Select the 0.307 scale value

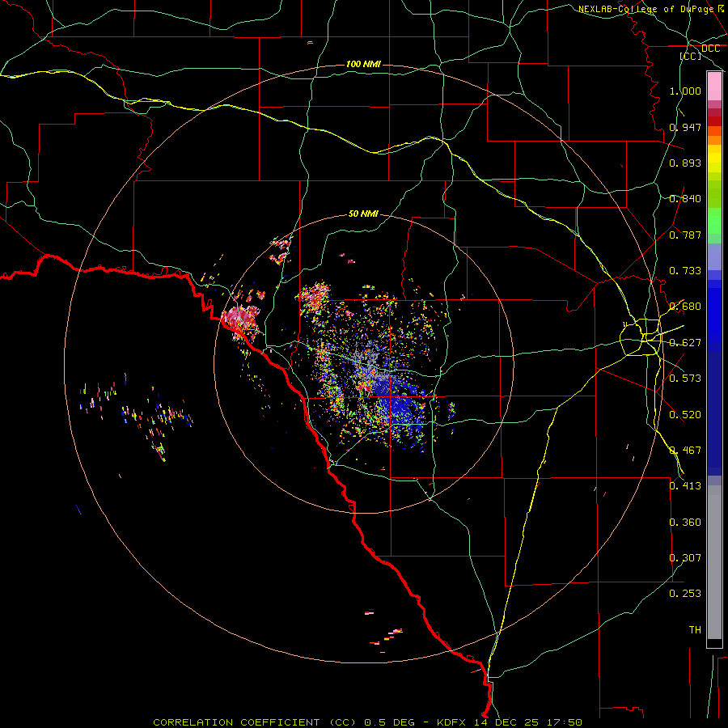[x=685, y=558]
